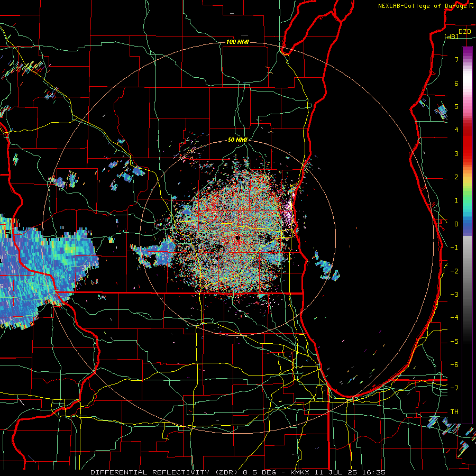Click the white-pink band of the color bar
The height and width of the screenshot is (476, 476).
467,82
